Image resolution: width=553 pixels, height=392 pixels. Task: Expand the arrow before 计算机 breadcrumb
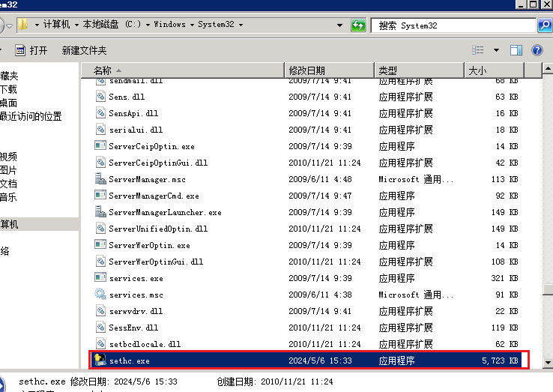pos(37,25)
